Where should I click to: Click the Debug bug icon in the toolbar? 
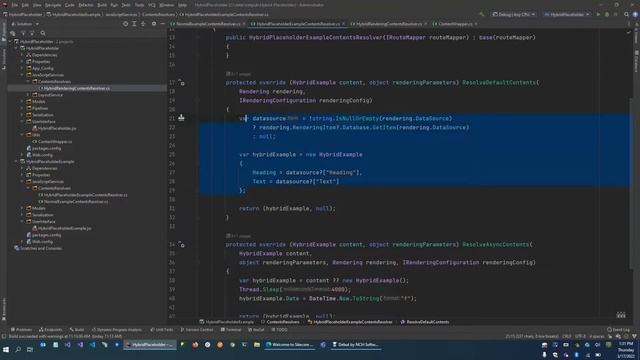607,14
